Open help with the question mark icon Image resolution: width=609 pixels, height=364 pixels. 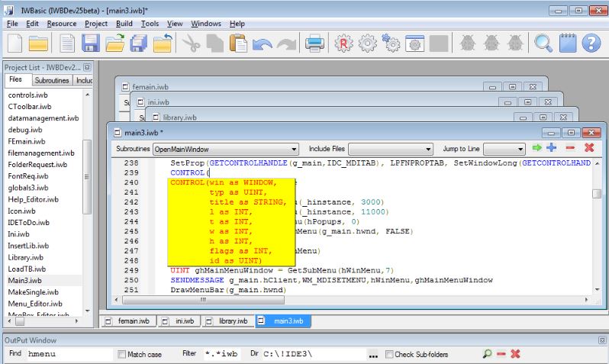pos(591,43)
